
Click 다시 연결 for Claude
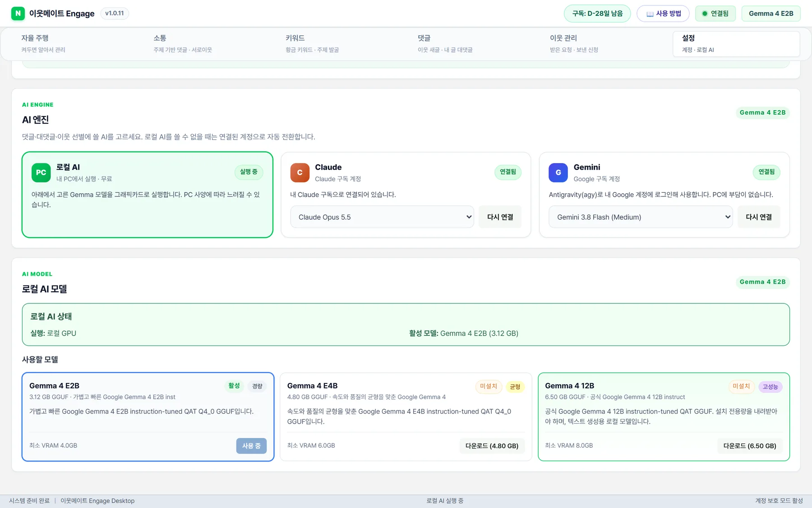click(x=500, y=217)
